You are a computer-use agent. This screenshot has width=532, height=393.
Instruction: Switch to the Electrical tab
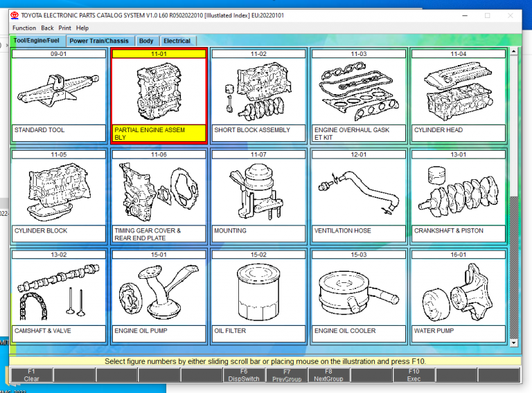(x=177, y=41)
